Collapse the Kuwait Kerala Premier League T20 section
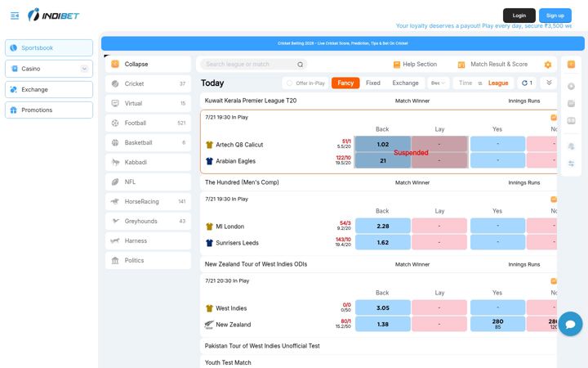This screenshot has height=368, width=588. (378, 101)
